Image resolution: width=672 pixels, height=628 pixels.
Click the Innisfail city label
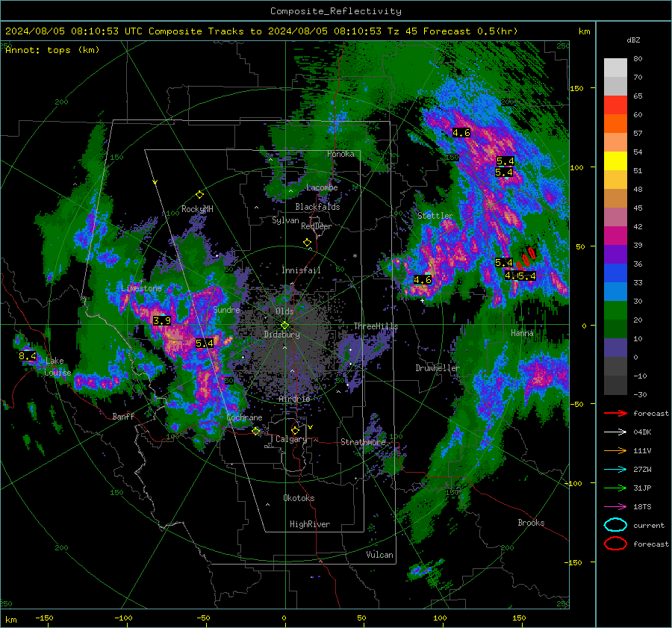[x=301, y=270]
